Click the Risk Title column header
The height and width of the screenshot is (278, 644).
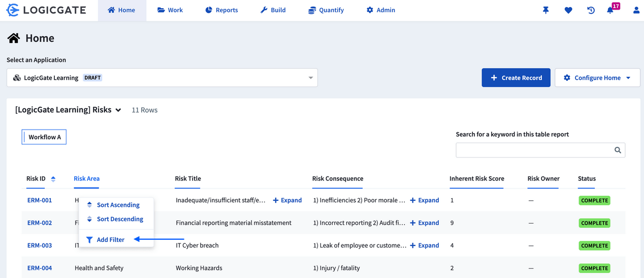click(188, 178)
